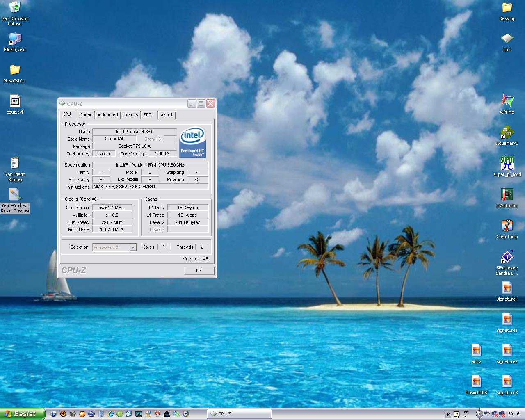Click the CPU-Z taskbar button
Viewport: 525px width, 420px height.
(x=239, y=414)
